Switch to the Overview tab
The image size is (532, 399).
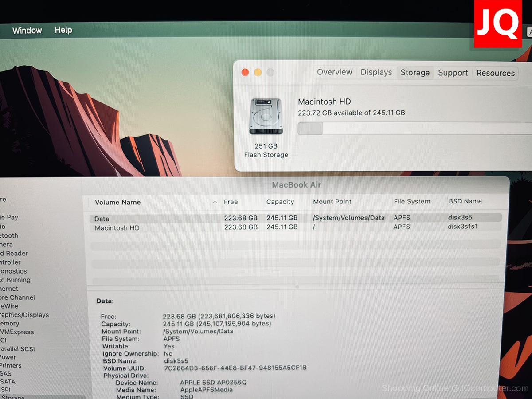(x=335, y=72)
